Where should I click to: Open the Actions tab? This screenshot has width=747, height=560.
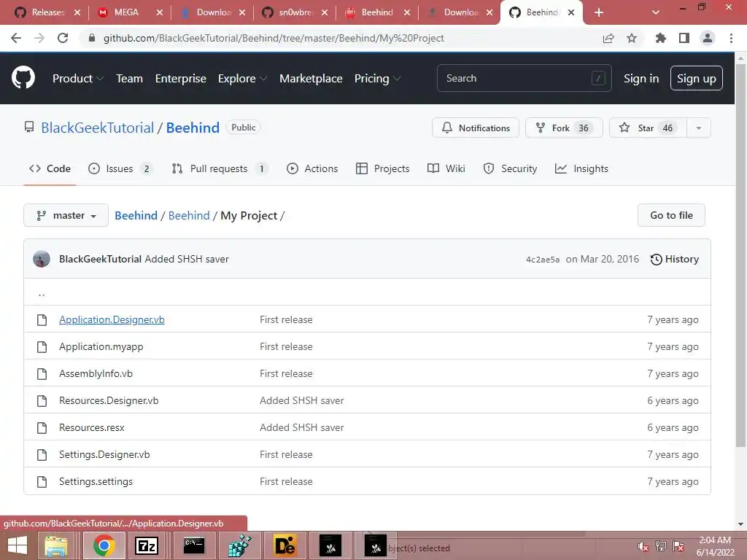click(312, 168)
